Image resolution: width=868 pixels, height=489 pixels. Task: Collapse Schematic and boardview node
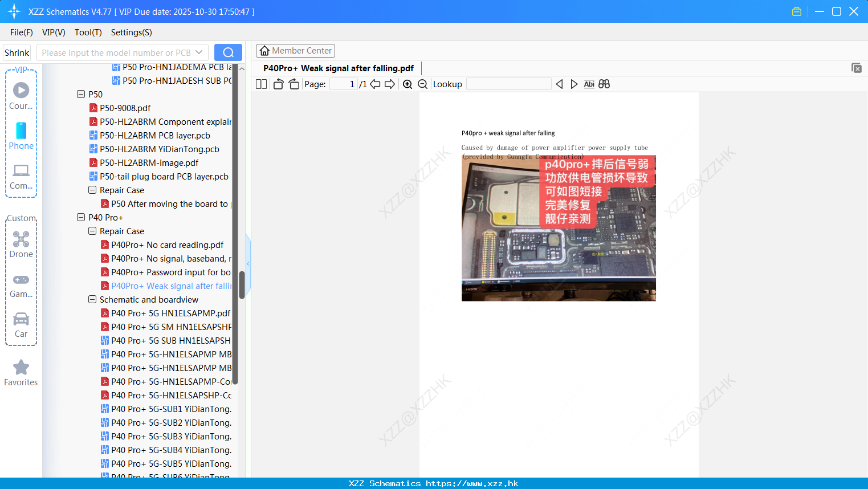[x=92, y=299]
